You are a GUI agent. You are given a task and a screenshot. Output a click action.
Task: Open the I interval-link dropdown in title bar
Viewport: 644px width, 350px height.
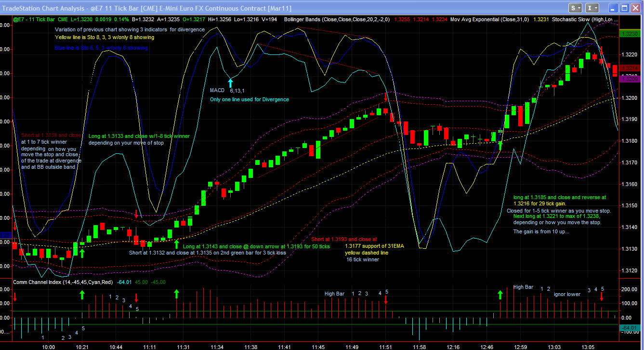tap(592, 8)
